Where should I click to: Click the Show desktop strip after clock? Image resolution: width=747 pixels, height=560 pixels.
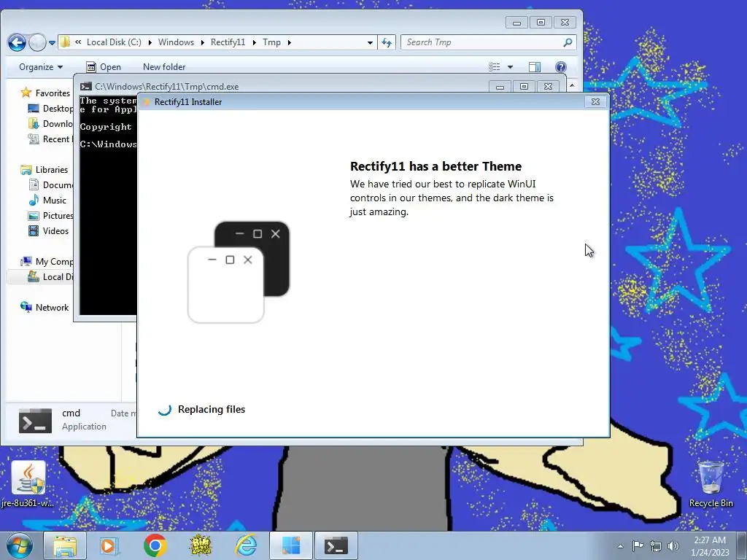point(742,545)
